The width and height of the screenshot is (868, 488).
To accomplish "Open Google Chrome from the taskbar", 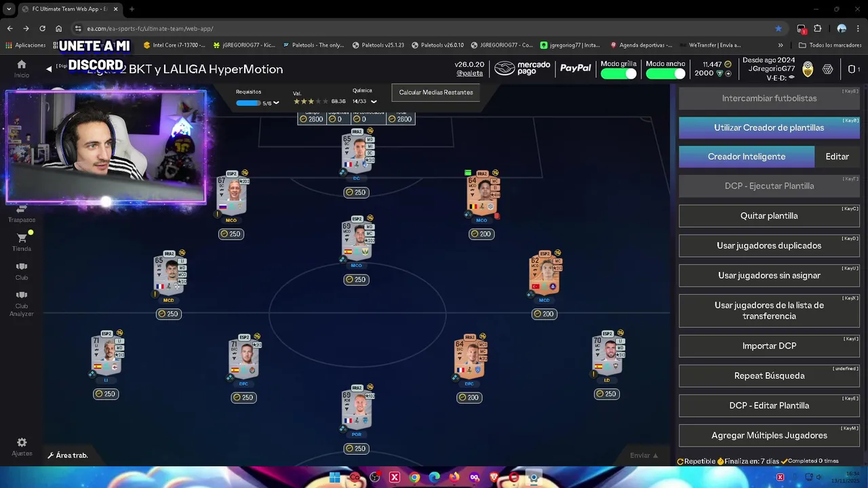I will tap(414, 477).
